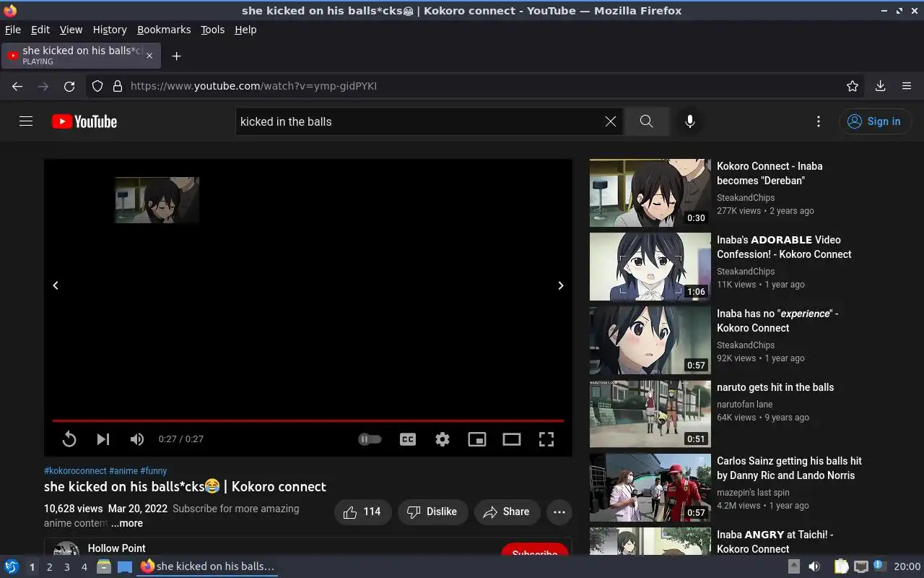Like the video (114)

point(362,512)
